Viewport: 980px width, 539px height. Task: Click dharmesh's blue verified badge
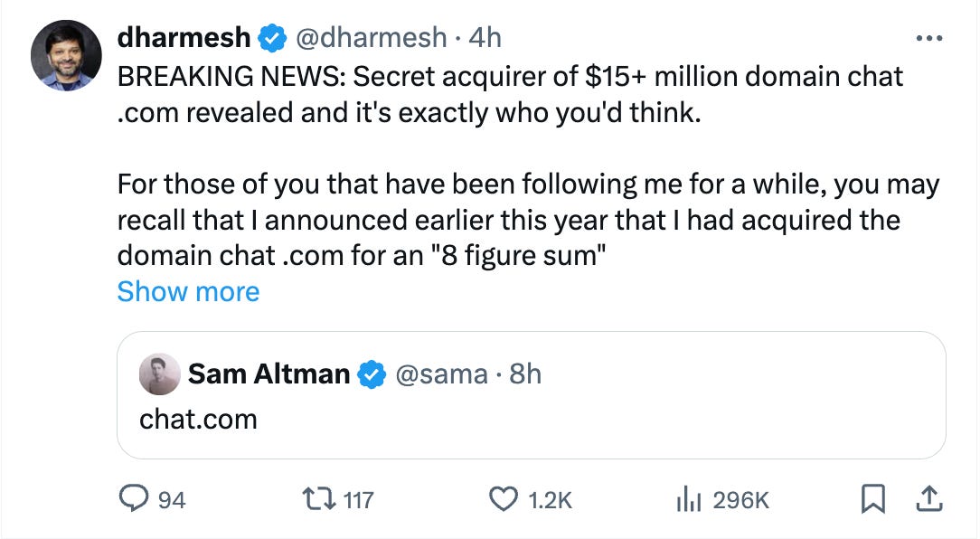pos(271,38)
